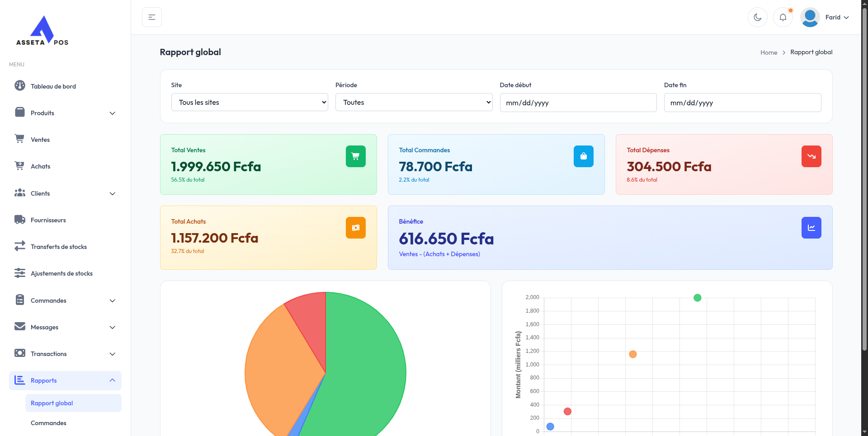Click the blue bag icon in Total Commandes
Image resolution: width=868 pixels, height=436 pixels.
pyautogui.click(x=583, y=156)
